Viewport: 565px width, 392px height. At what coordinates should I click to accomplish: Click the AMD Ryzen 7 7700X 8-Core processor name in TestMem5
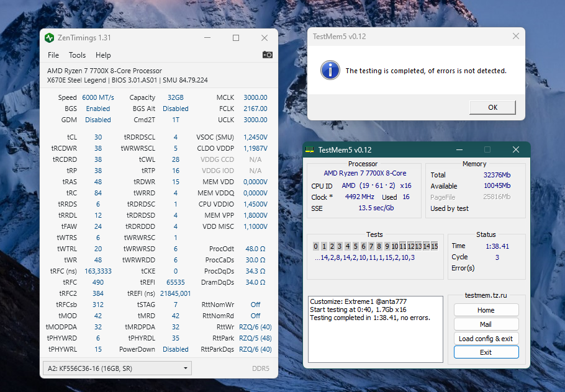point(365,173)
